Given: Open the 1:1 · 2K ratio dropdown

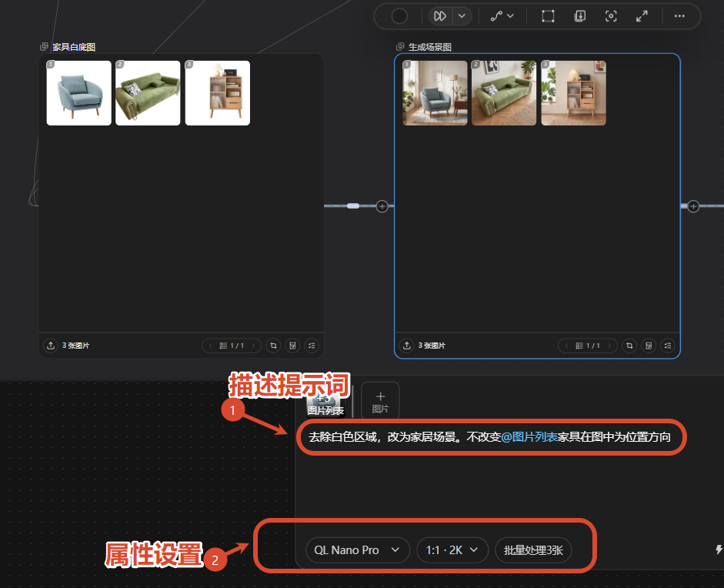Looking at the screenshot, I should coord(452,550).
